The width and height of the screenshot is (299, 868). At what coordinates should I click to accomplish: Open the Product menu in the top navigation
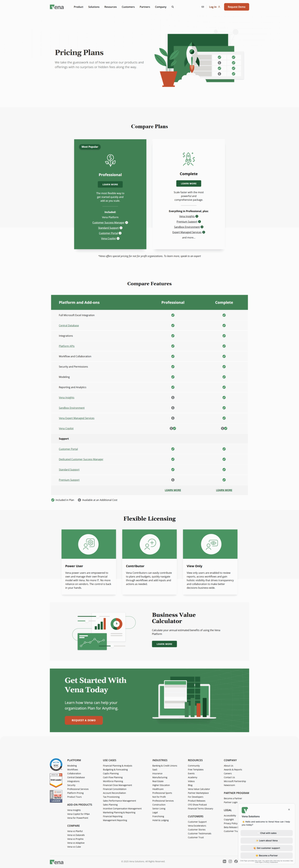79,7
